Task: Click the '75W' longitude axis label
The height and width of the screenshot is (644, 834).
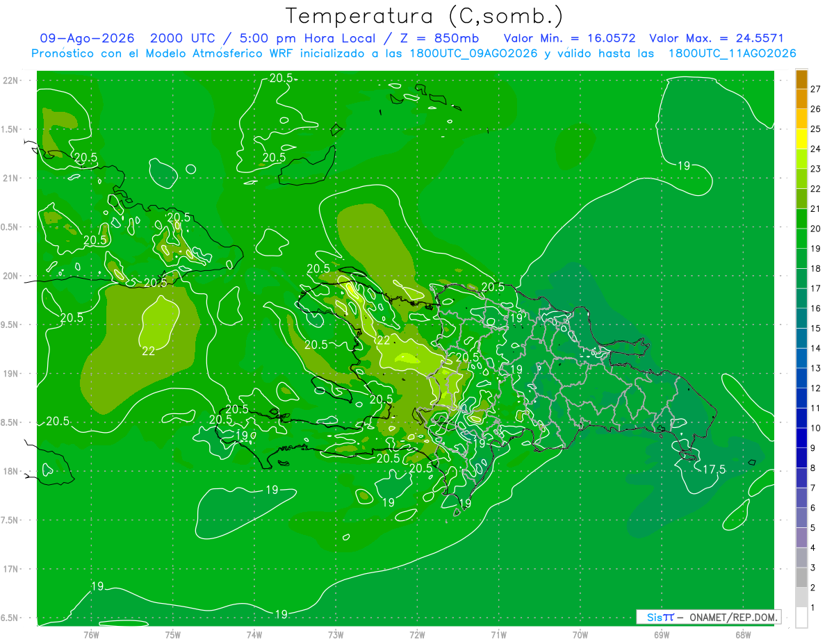Action: 173,634
